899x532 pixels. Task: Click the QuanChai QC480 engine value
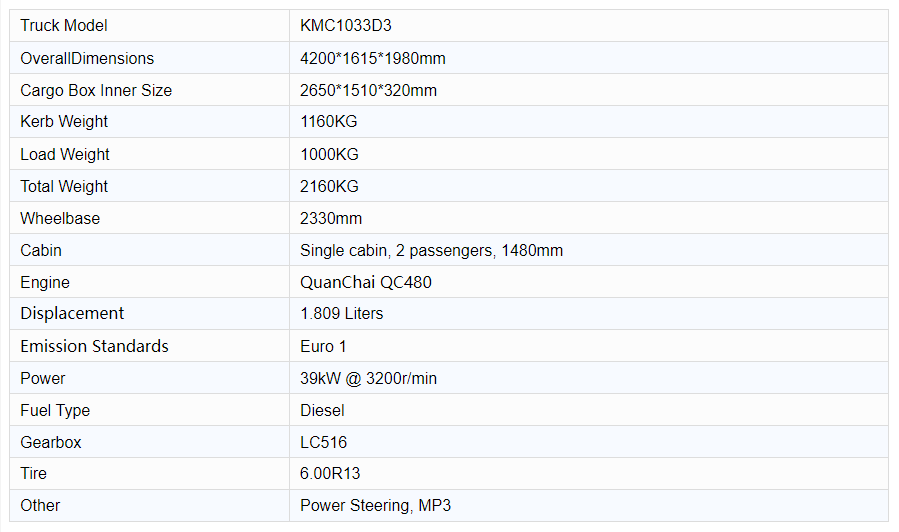(x=366, y=283)
